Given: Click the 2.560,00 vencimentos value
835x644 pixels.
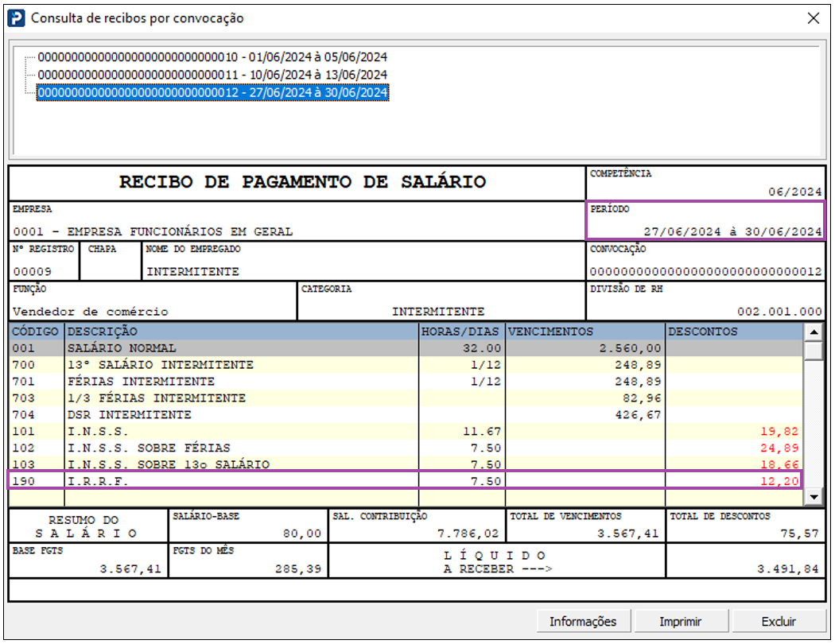Looking at the screenshot, I should 630,348.
